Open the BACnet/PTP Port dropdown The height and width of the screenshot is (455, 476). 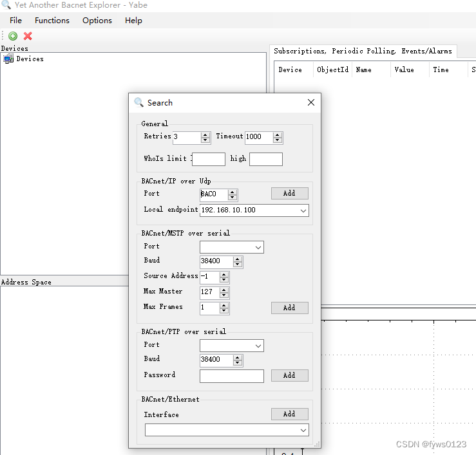coord(258,346)
